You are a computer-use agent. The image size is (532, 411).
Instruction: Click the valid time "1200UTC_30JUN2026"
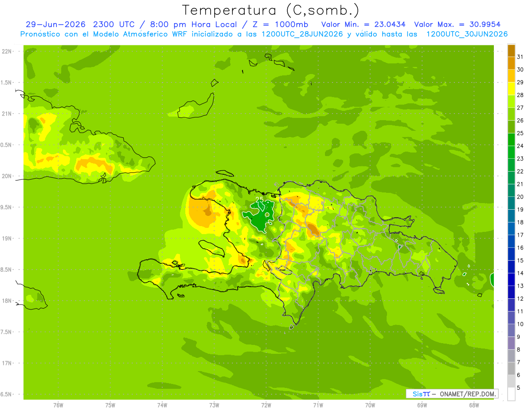[467, 34]
